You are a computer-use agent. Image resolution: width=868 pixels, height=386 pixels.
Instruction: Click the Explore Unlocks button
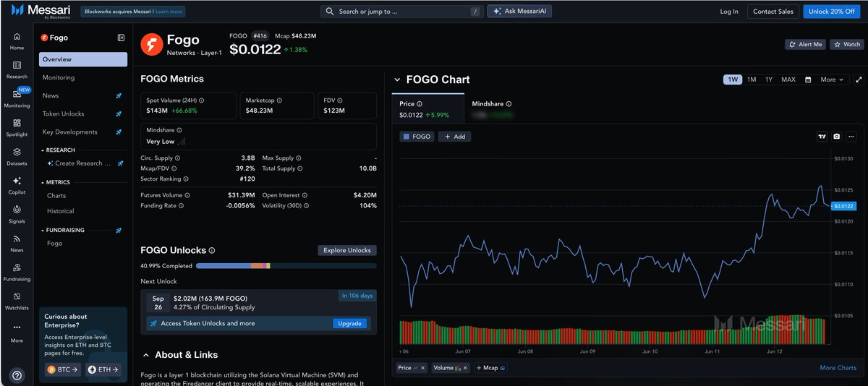pyautogui.click(x=347, y=250)
